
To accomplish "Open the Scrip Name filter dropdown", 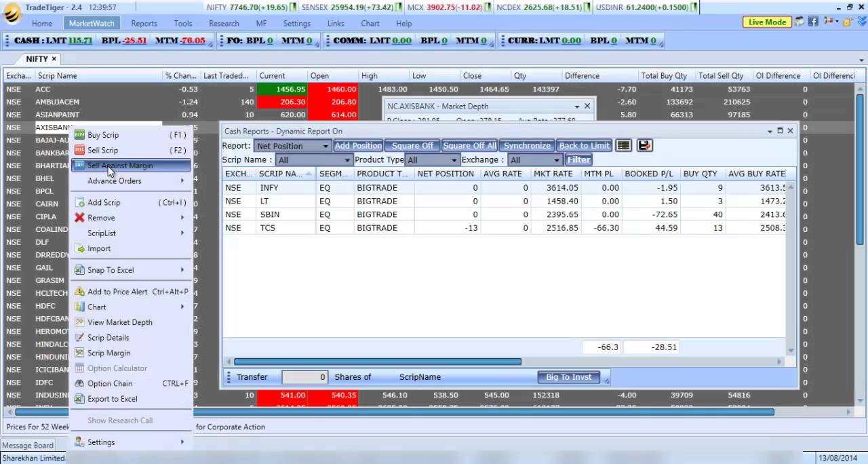I will (314, 160).
